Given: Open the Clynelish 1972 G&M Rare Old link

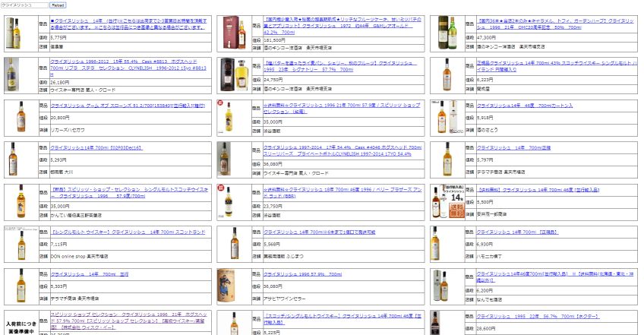Looking at the screenshot, I should pyautogui.click(x=342, y=26).
